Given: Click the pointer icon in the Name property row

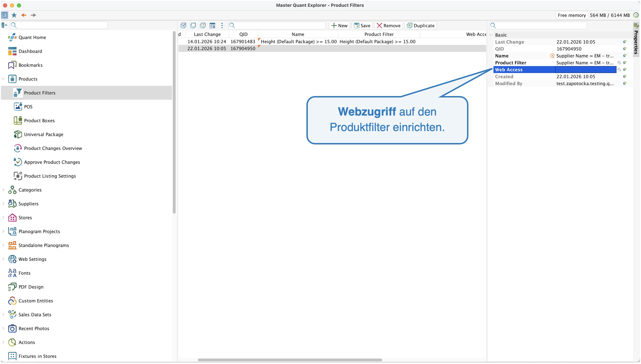Looking at the screenshot, I should click(x=625, y=56).
